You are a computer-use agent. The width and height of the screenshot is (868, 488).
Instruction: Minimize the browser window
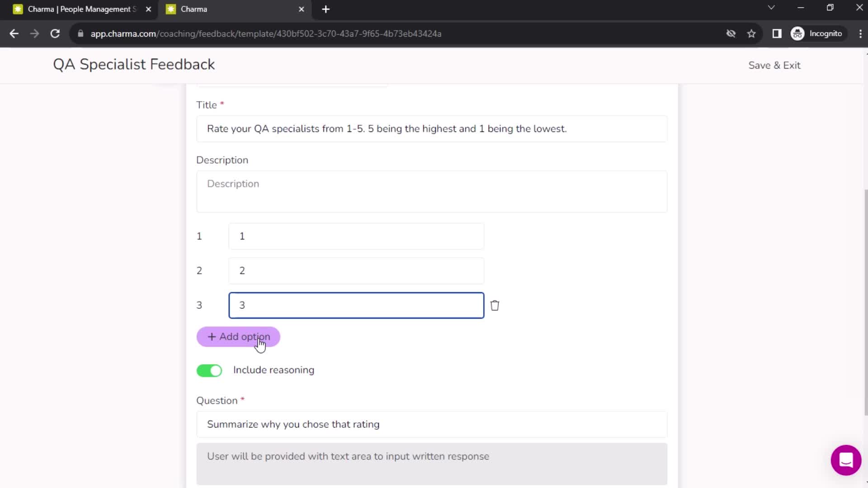click(x=801, y=8)
